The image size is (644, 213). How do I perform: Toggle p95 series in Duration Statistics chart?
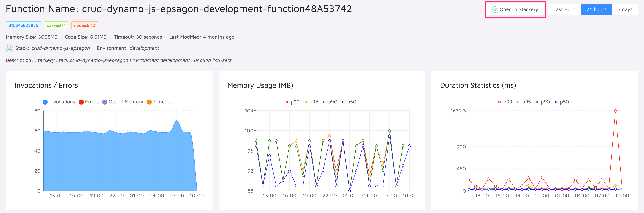pos(523,102)
